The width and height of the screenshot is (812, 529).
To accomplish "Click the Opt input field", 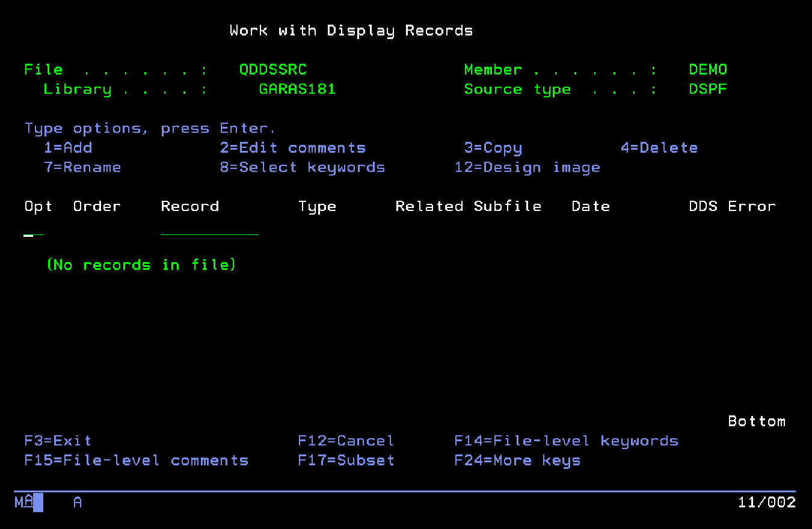I will [x=34, y=230].
